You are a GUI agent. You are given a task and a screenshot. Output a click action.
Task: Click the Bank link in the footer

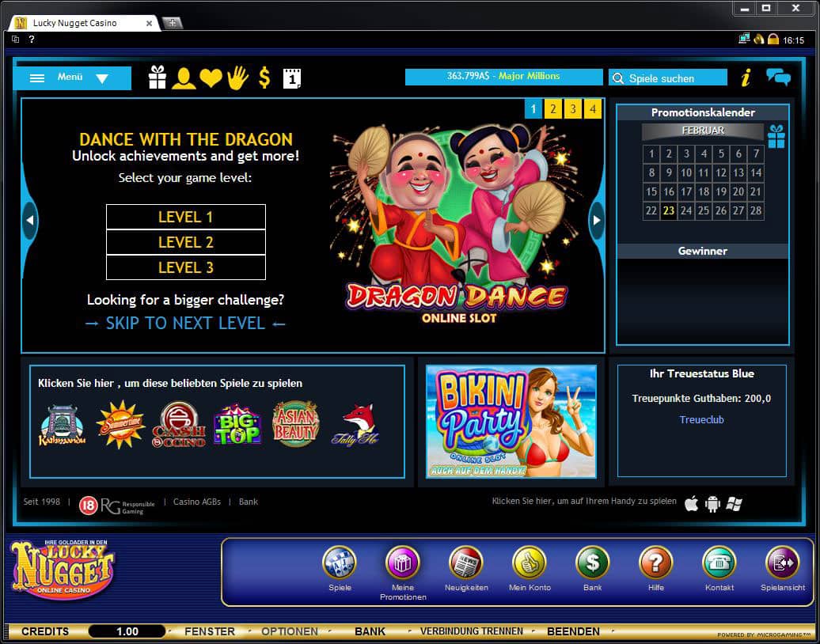pyautogui.click(x=249, y=502)
